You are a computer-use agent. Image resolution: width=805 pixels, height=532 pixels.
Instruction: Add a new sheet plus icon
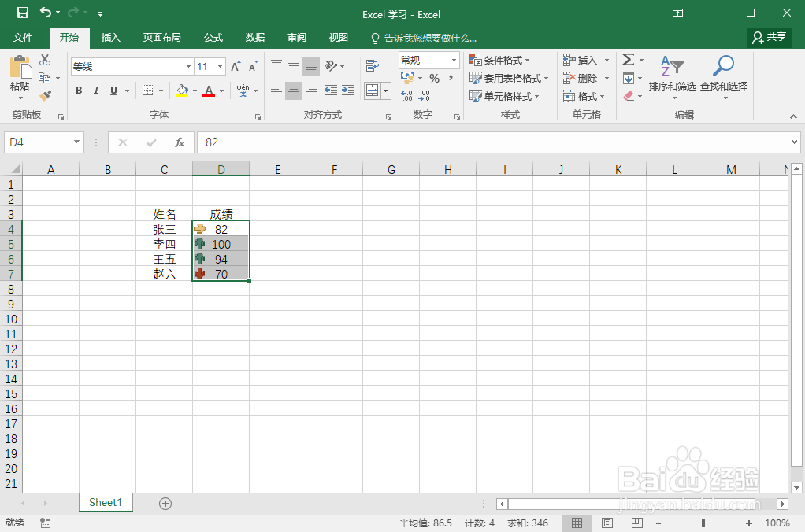coord(165,504)
